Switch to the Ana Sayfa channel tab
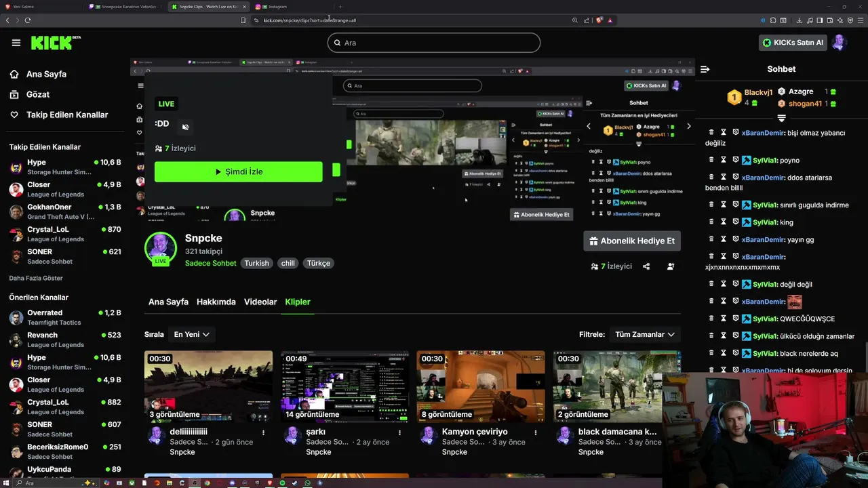Screen dimensions: 868x488 pyautogui.click(x=168, y=302)
